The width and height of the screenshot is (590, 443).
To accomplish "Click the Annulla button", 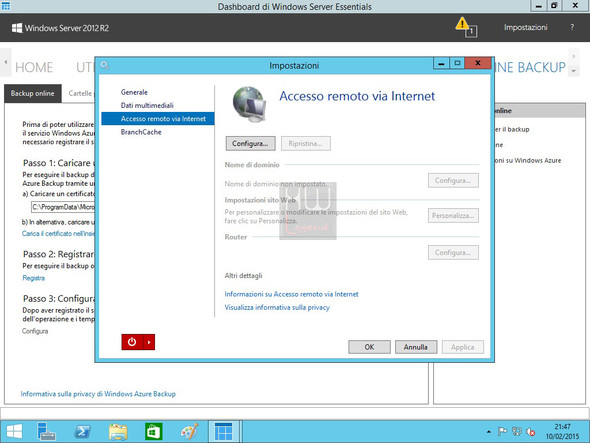I will [416, 347].
